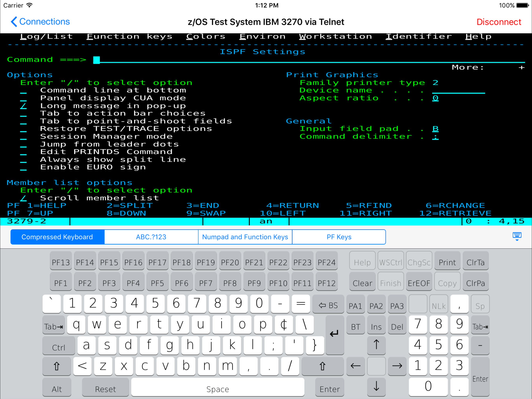Image resolution: width=532 pixels, height=399 pixels.
Task: Select the Device name input field
Action: coord(458,91)
